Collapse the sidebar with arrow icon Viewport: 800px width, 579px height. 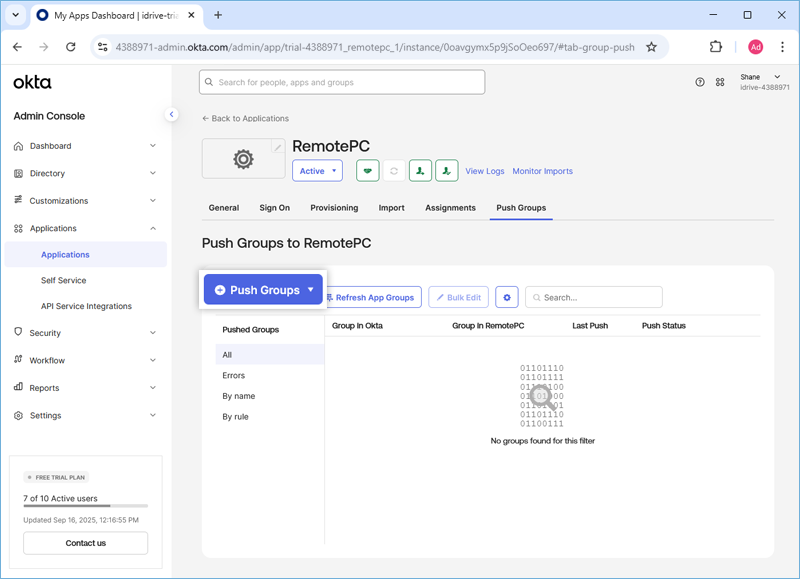pos(171,115)
